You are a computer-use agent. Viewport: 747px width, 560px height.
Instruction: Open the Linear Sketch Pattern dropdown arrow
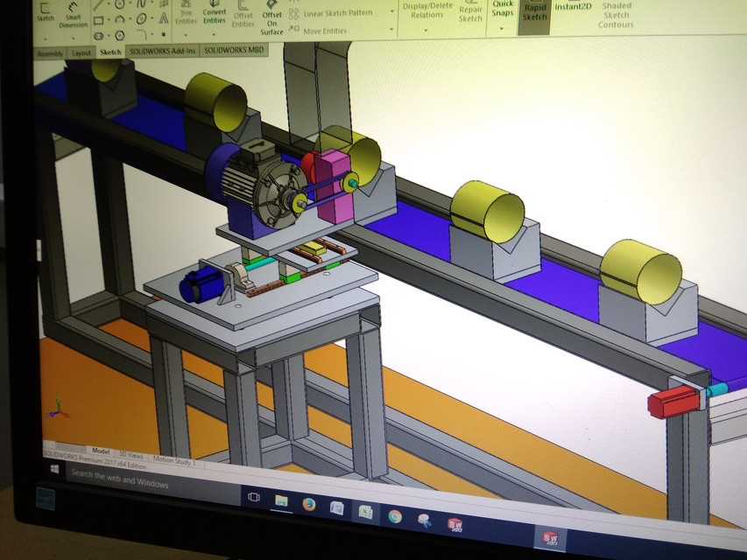[x=392, y=11]
